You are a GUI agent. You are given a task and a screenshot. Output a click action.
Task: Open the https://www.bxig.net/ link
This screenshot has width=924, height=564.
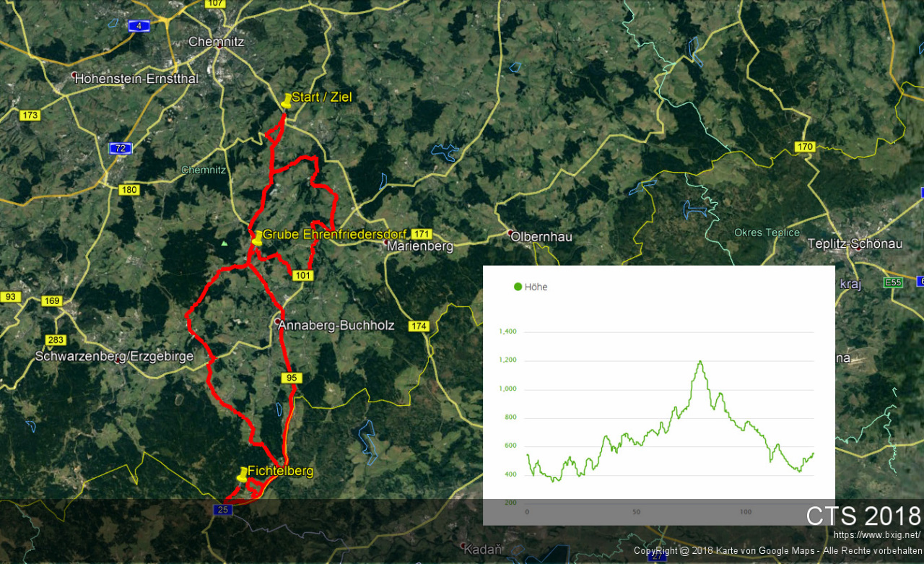click(x=876, y=535)
